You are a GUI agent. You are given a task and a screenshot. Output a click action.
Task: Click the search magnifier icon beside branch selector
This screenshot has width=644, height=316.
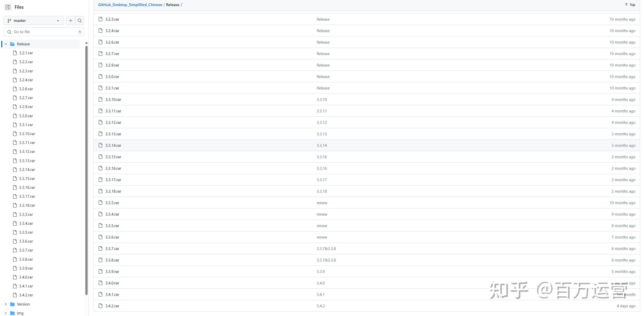[80, 21]
